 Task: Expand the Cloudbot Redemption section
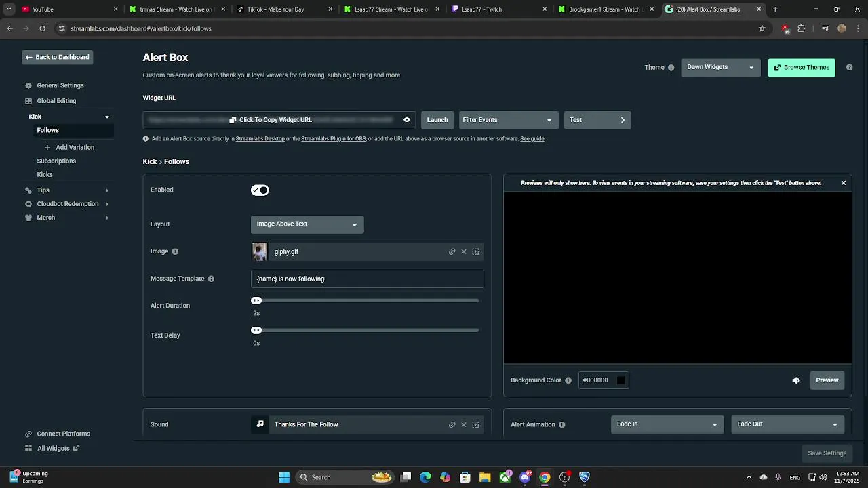click(106, 204)
